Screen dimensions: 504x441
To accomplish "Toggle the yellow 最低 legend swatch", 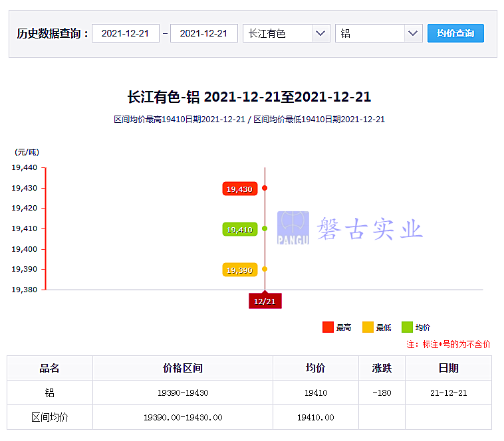I will point(368,327).
